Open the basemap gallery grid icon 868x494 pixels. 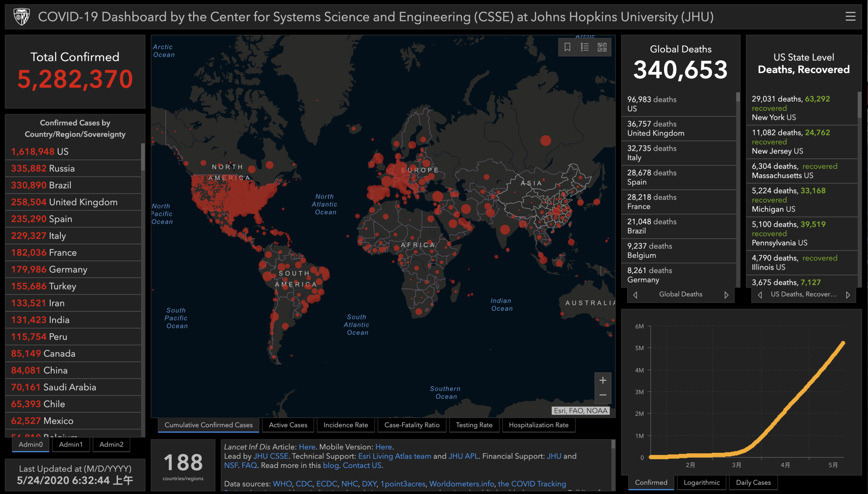pos(602,47)
